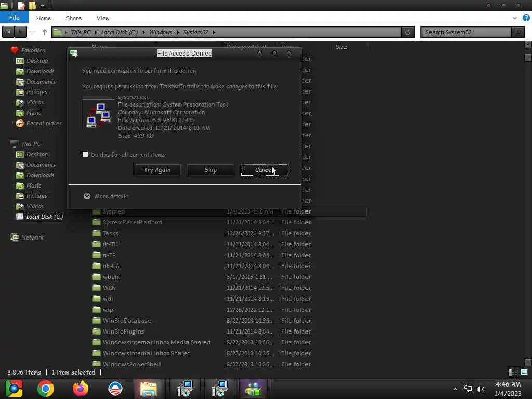Click the tr-TR folder icon
The height and width of the screenshot is (399, 532).
pos(97,255)
